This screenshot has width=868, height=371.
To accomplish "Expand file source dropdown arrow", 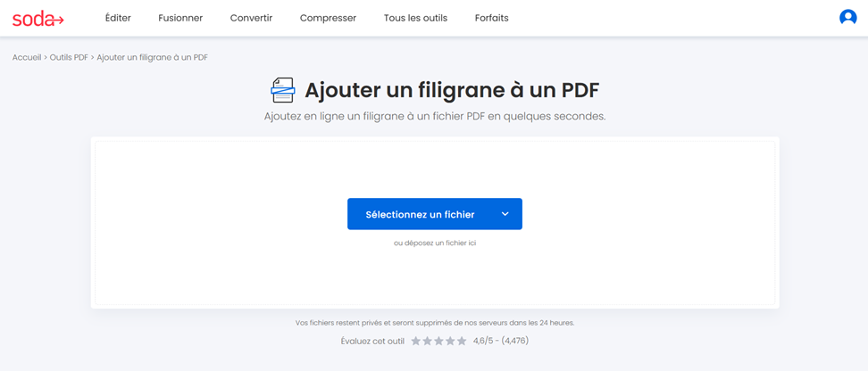I will pyautogui.click(x=505, y=214).
